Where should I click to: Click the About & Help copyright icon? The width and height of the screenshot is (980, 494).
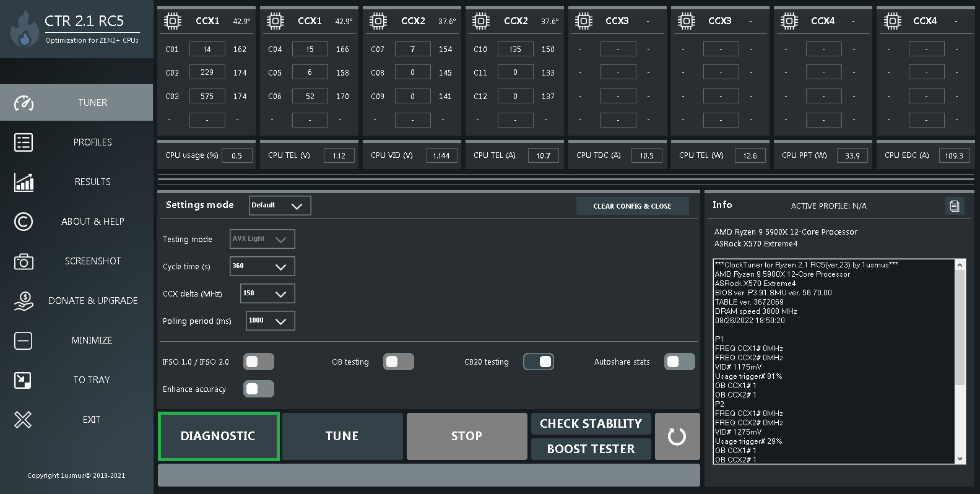(x=24, y=222)
